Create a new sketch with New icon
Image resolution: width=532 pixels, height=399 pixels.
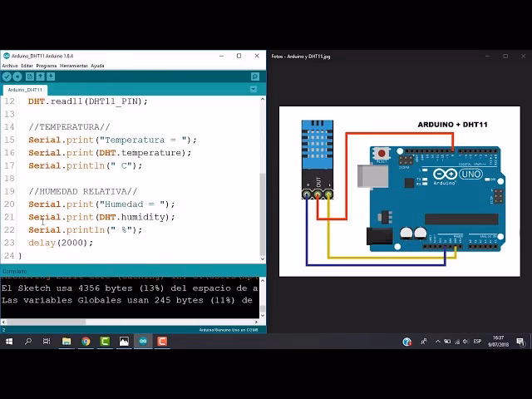pyautogui.click(x=30, y=76)
